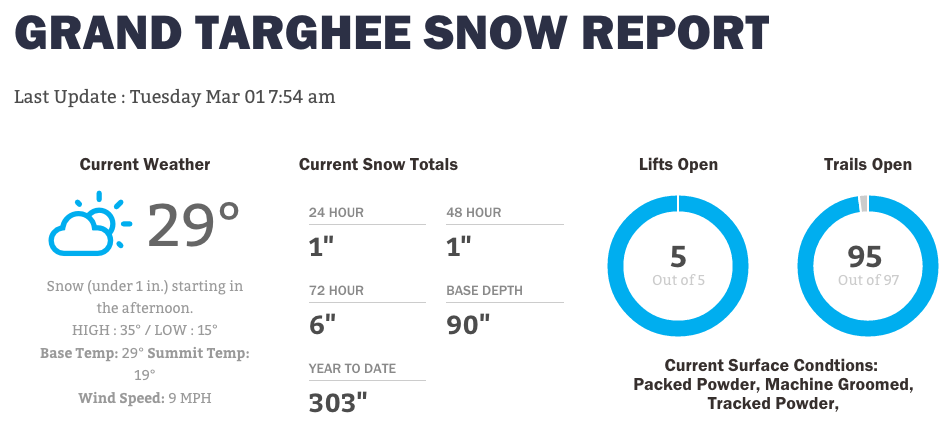Click the Lifts Open heading

coord(678,164)
